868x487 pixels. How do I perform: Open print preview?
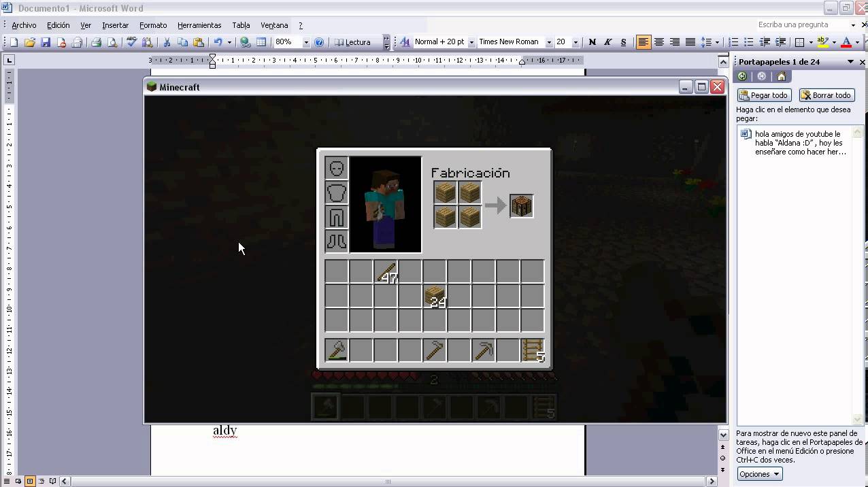pyautogui.click(x=112, y=42)
